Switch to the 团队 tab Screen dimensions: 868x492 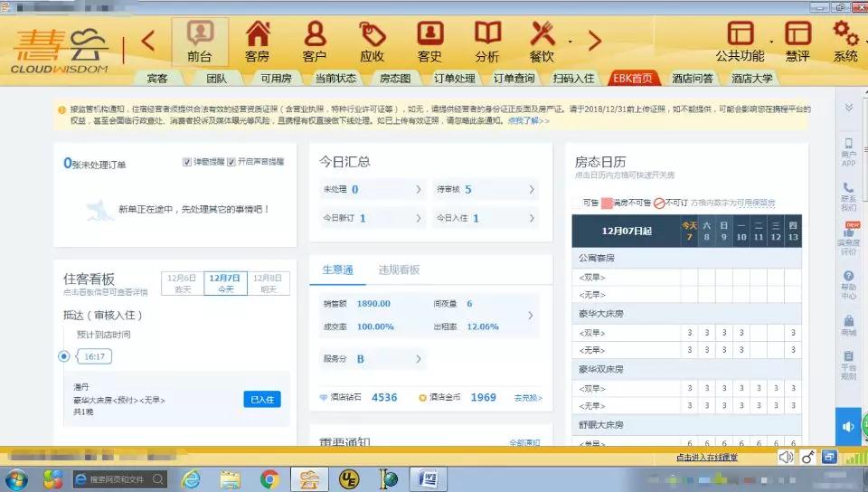click(x=216, y=79)
